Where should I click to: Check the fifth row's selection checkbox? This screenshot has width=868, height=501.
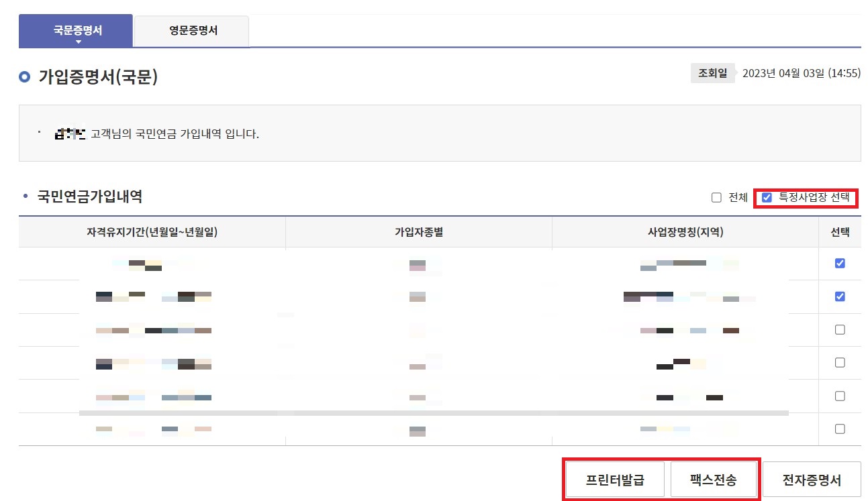click(x=840, y=396)
